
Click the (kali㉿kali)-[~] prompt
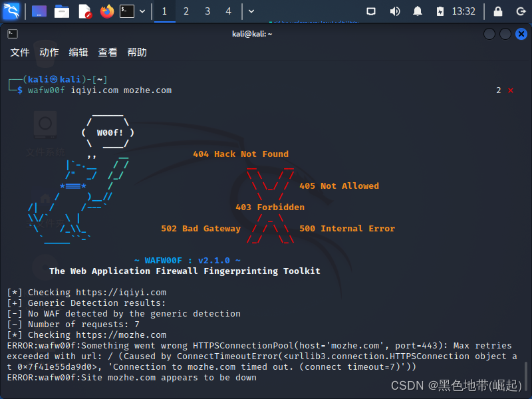(65, 79)
